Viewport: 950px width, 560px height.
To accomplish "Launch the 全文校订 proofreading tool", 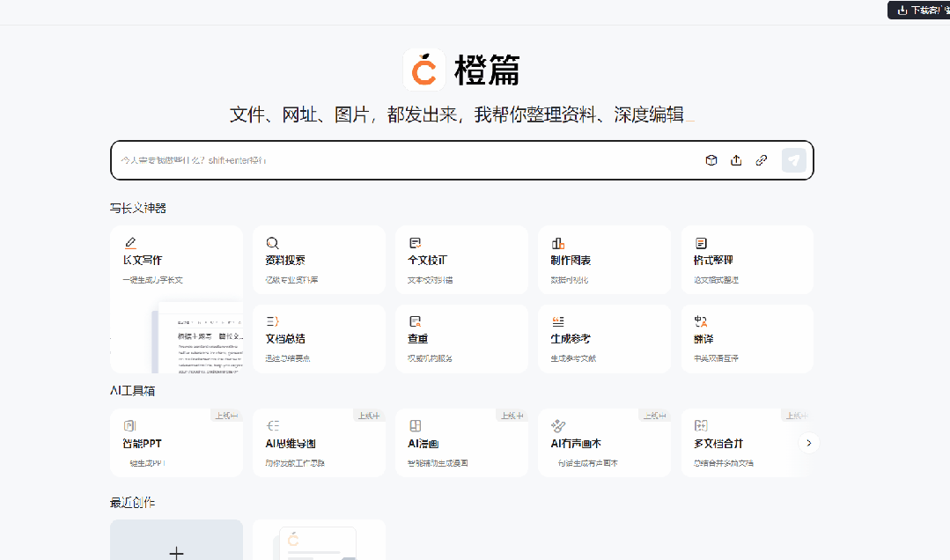I will (x=461, y=259).
